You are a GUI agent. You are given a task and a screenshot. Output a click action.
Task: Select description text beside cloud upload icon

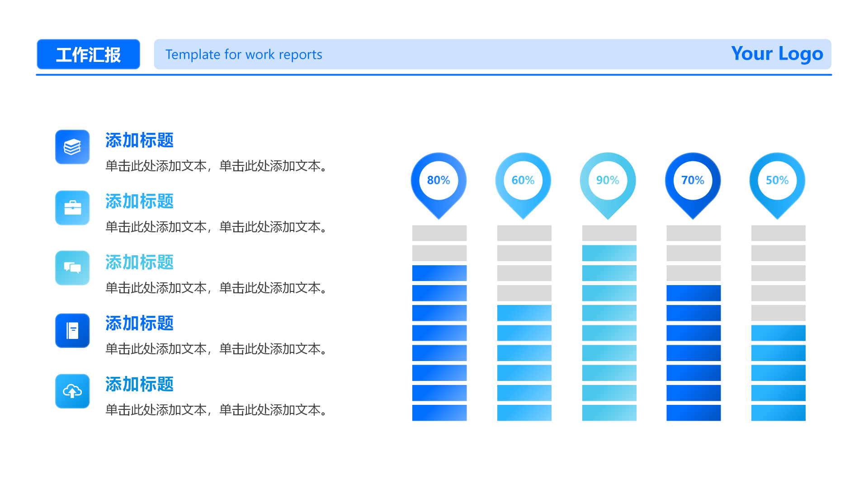(x=216, y=410)
